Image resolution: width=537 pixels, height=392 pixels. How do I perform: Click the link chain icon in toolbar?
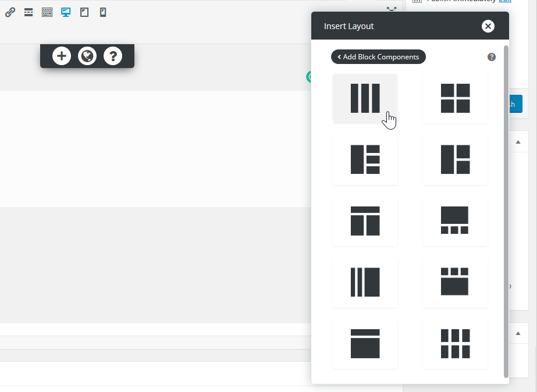click(x=10, y=12)
